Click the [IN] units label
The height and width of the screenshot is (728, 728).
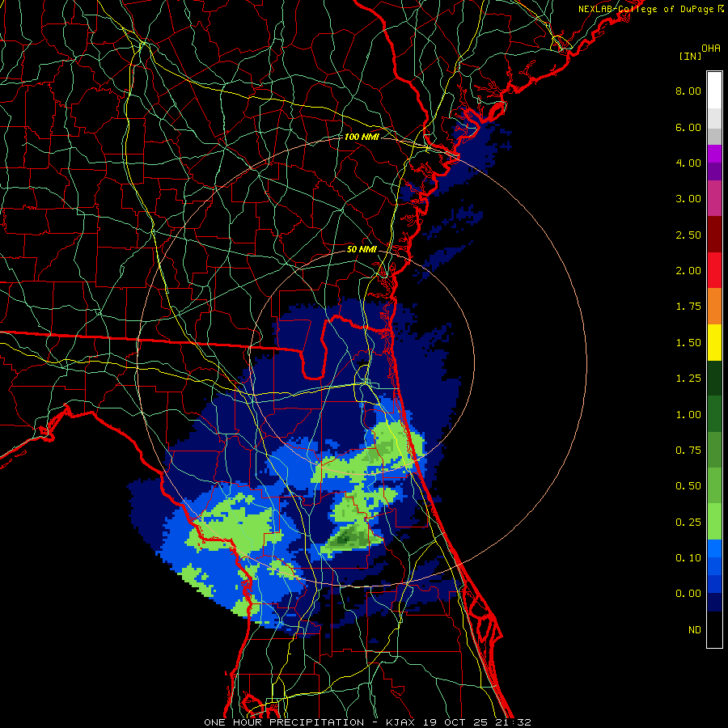click(x=690, y=56)
